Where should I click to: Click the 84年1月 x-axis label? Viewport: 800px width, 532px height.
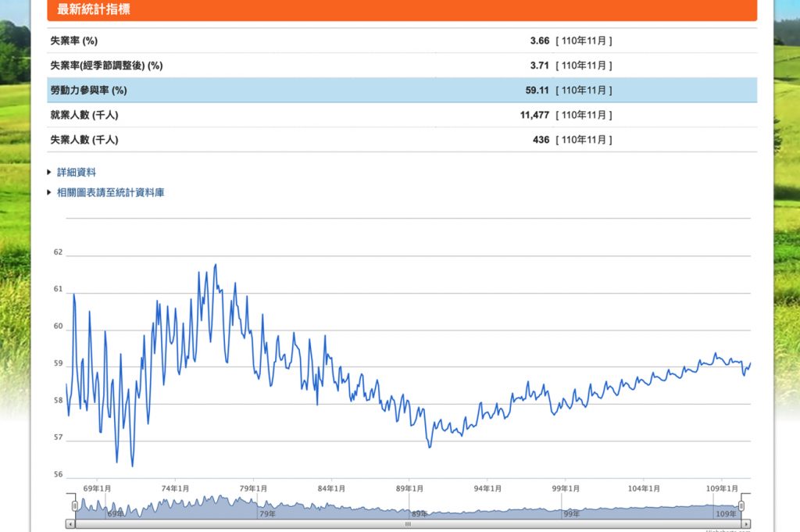tap(331, 488)
